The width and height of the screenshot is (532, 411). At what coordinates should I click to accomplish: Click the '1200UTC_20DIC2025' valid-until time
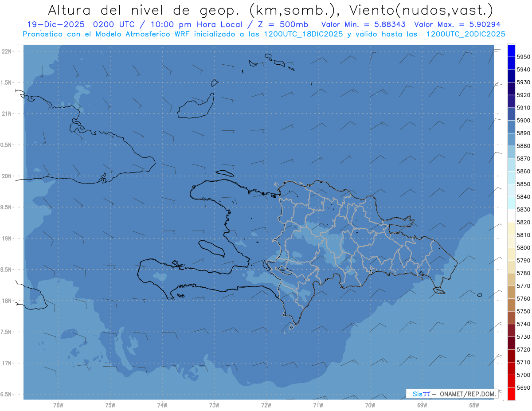[x=465, y=34]
